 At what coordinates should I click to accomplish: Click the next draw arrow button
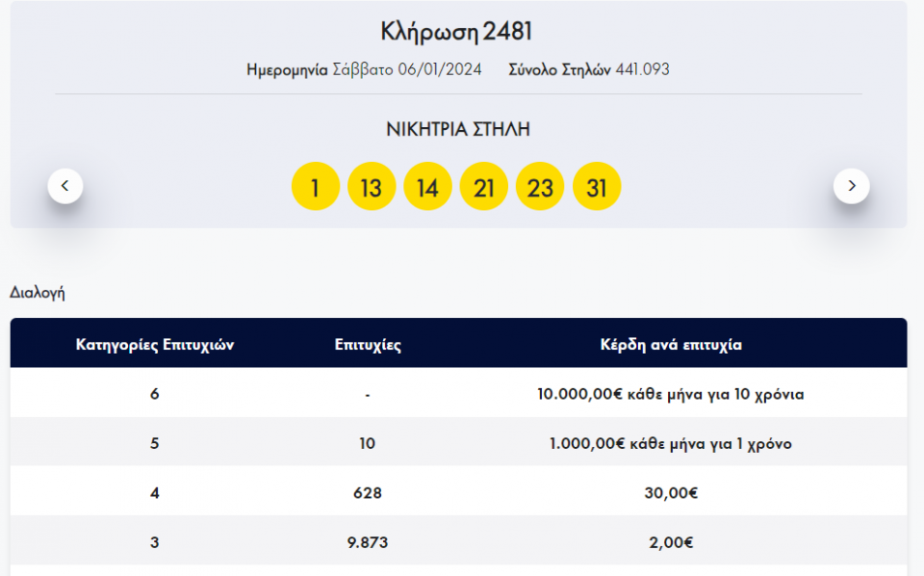[851, 186]
